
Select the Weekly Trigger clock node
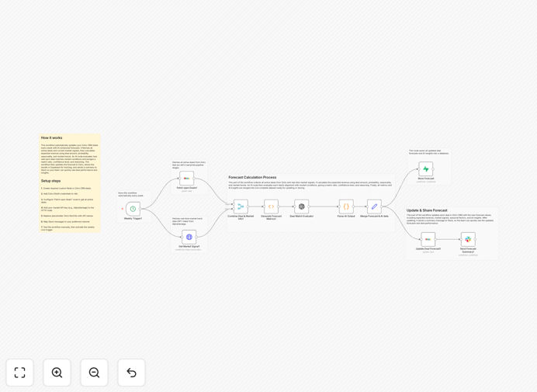click(133, 209)
